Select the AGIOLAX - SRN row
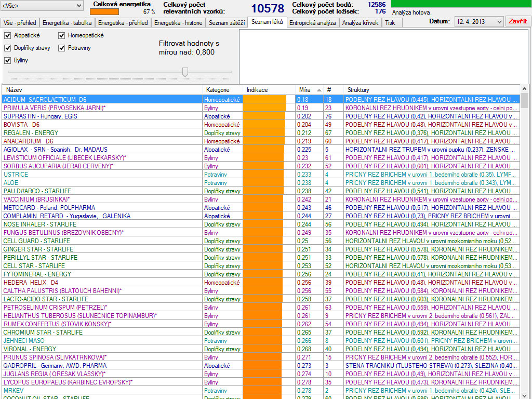The width and height of the screenshot is (532, 399). point(261,150)
